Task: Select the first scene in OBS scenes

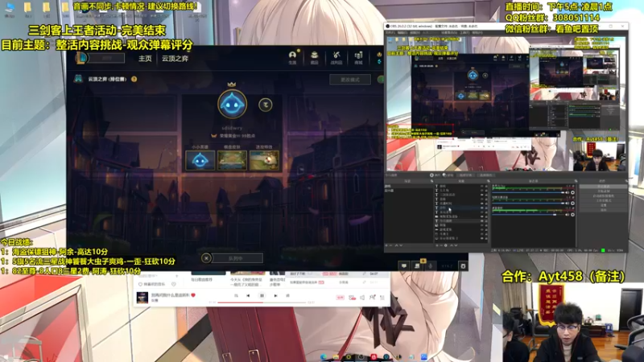Action: [x=409, y=187]
